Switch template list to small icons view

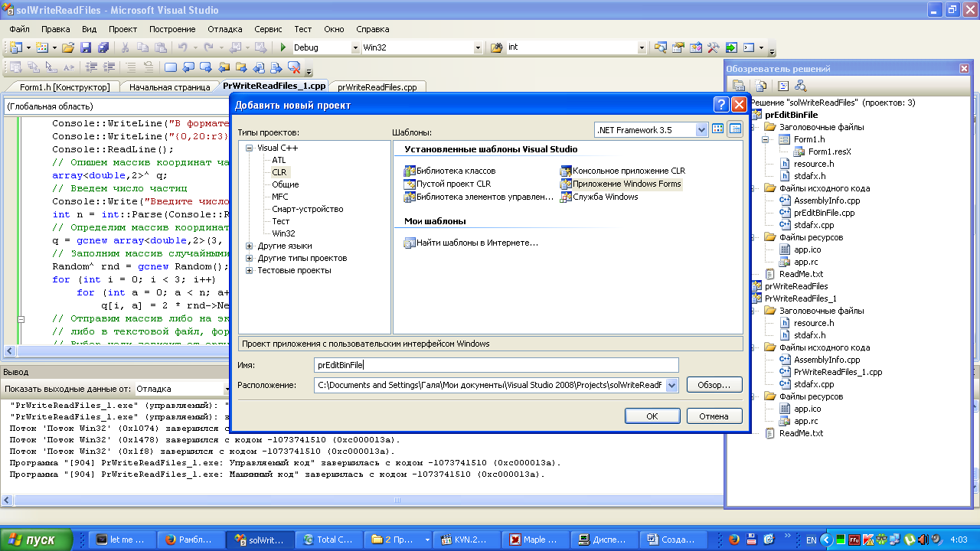click(x=735, y=129)
